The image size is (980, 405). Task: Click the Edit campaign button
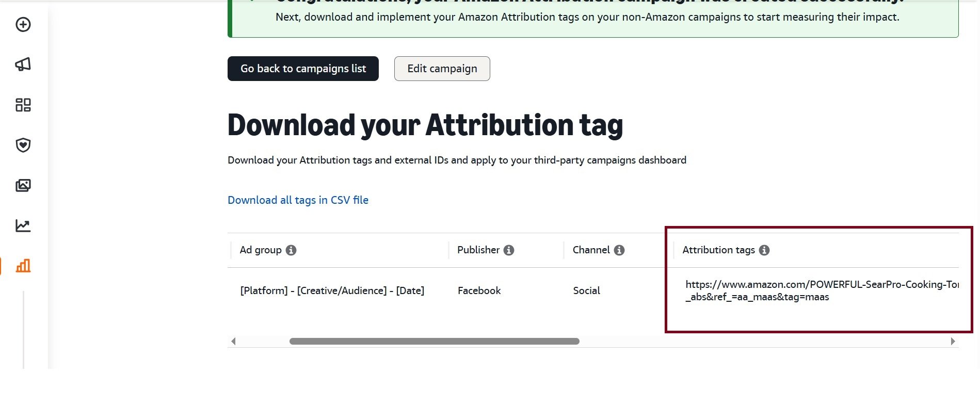442,68
